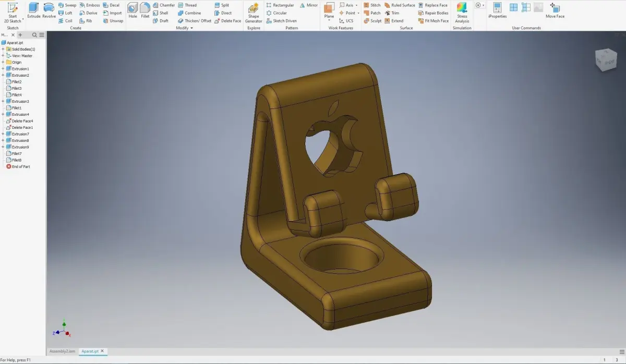
Task: Expand Solid Bodies(1) node
Action: (x=3, y=49)
